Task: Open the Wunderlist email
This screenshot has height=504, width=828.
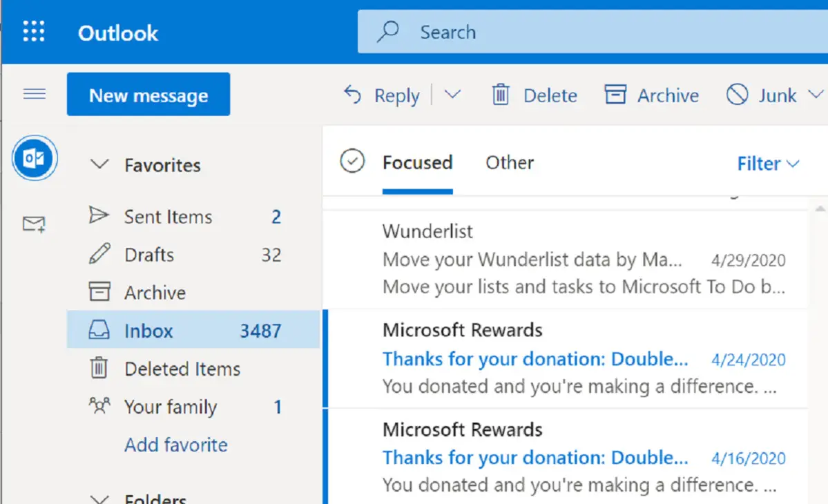Action: (x=565, y=260)
